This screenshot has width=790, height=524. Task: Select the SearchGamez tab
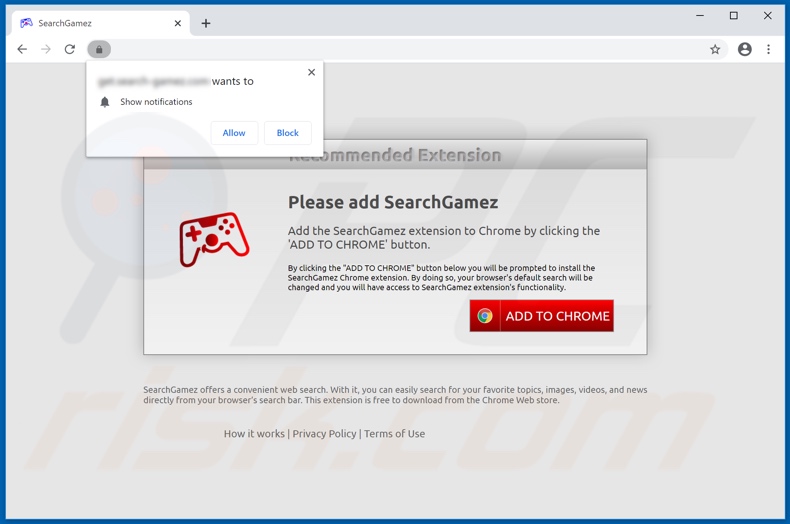pyautogui.click(x=101, y=23)
